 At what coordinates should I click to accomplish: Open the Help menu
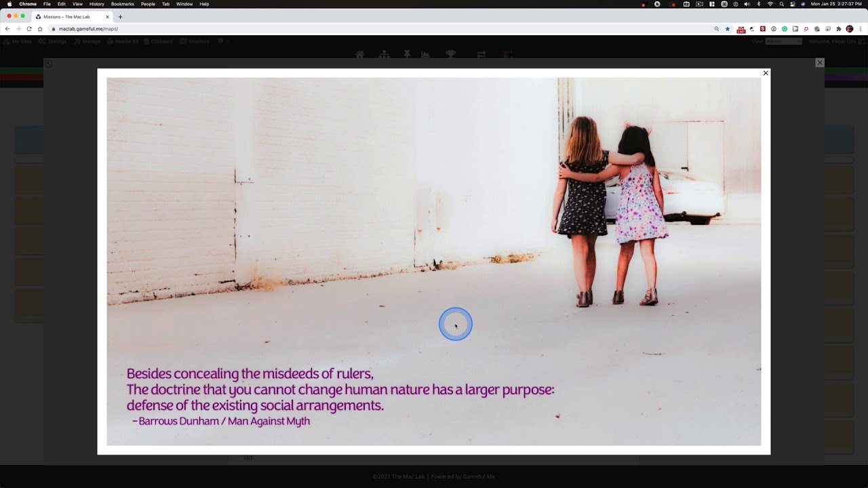tap(204, 4)
